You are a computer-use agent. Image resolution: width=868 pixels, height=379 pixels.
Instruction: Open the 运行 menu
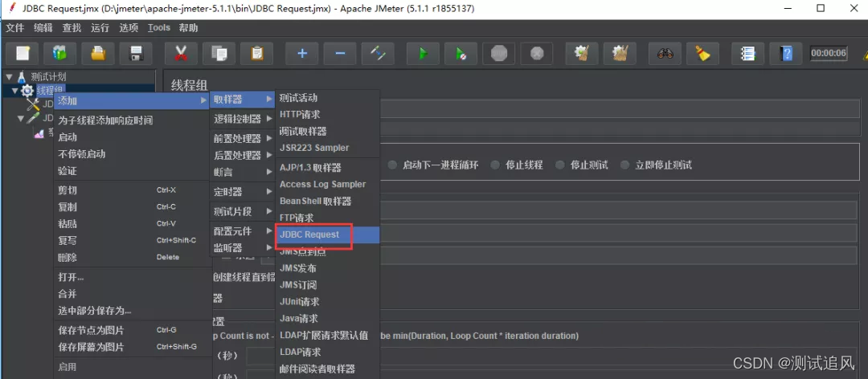[x=100, y=27]
